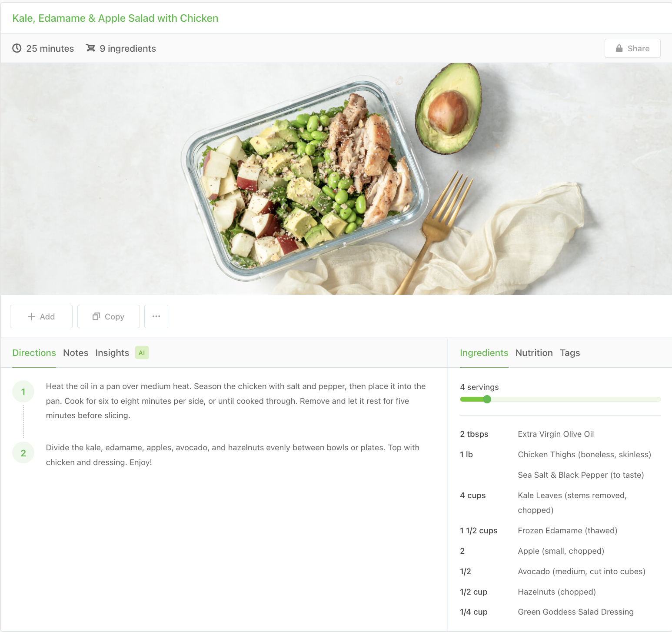This screenshot has height=632, width=672.
Task: Switch to the Notes tab
Action: 76,353
